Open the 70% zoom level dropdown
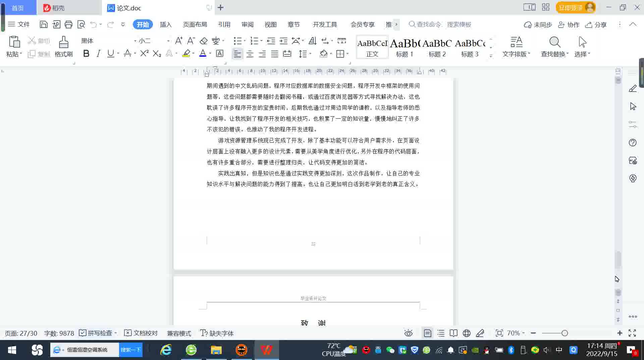 (516, 333)
